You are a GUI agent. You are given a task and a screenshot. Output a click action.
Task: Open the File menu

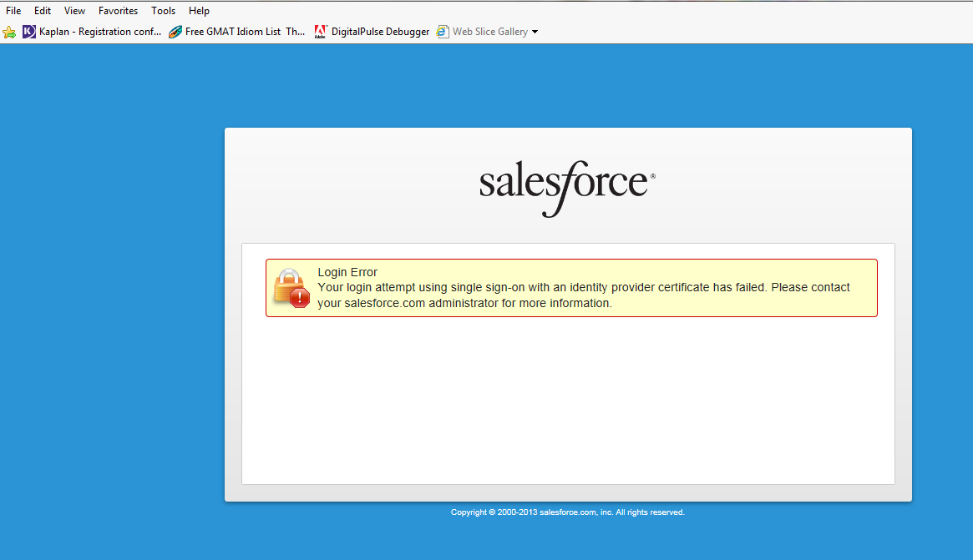[13, 11]
